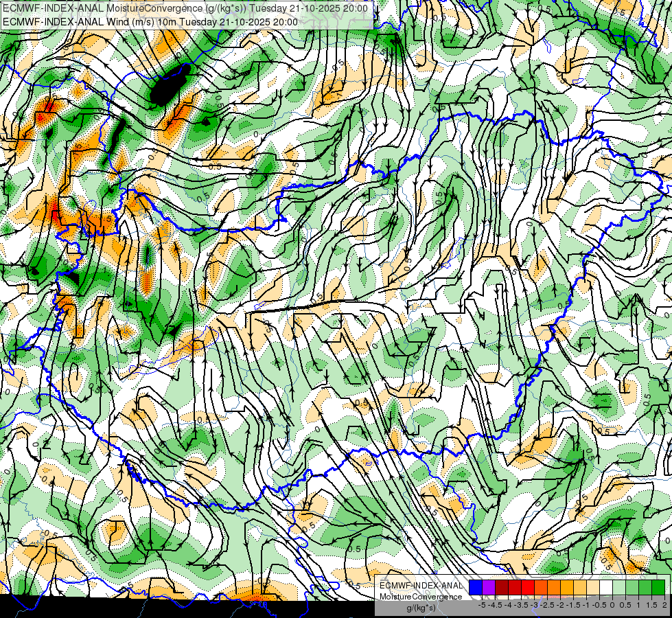Click the '-1.5' legend scale value
This screenshot has width=672, height=618.
point(573,605)
